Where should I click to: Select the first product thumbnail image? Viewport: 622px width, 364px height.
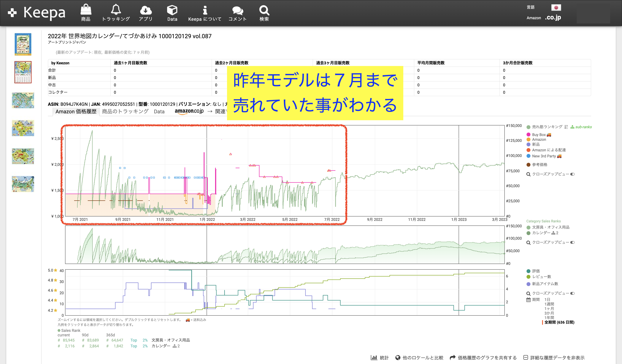click(23, 44)
